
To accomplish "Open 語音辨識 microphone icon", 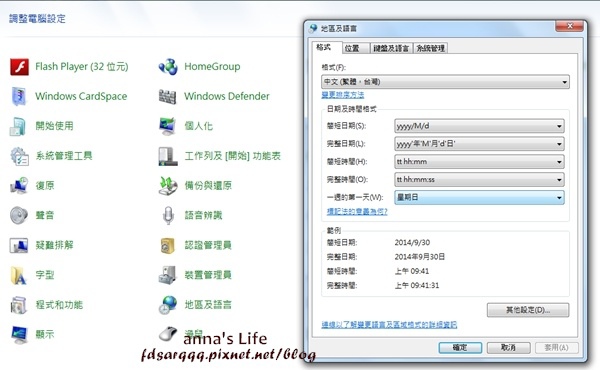I will pyautogui.click(x=168, y=215).
